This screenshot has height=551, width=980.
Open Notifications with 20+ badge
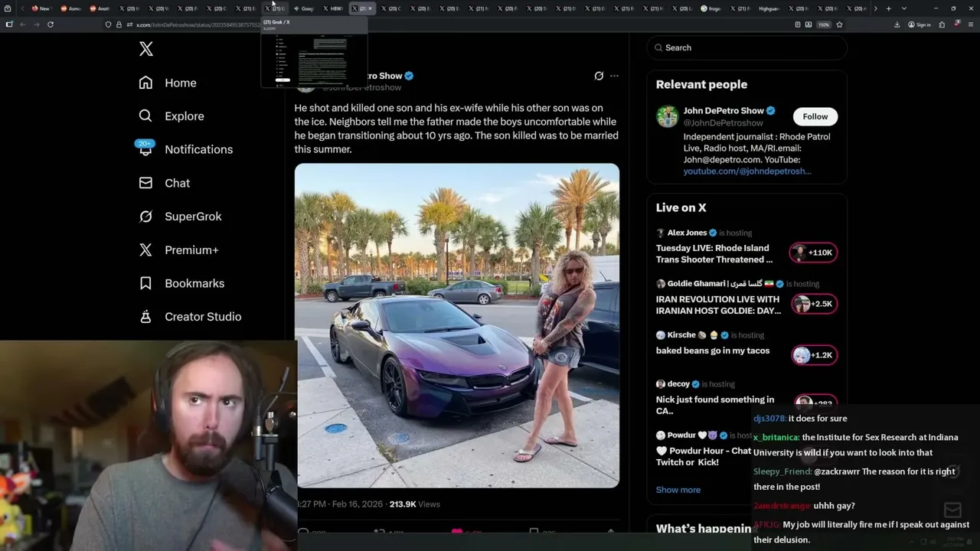185,149
